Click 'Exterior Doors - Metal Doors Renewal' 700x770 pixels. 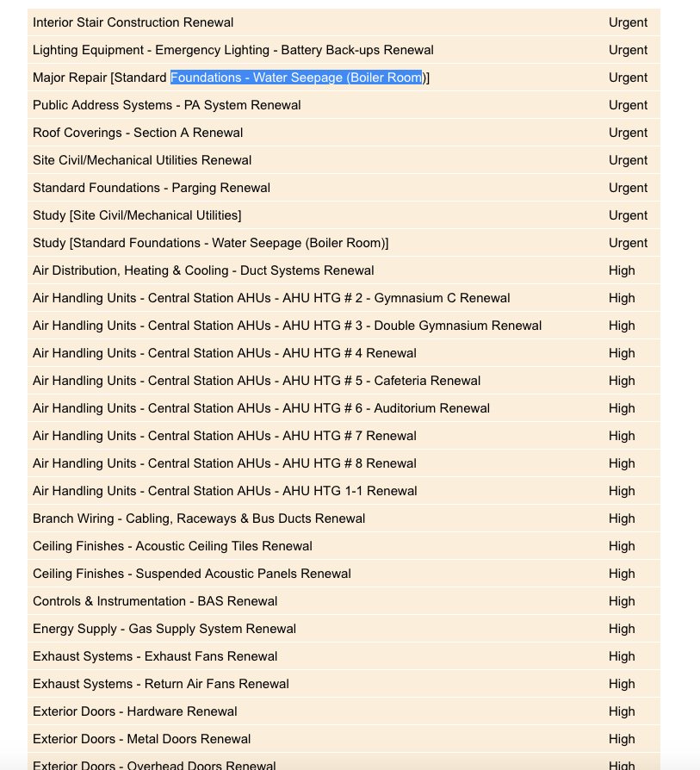(142, 739)
